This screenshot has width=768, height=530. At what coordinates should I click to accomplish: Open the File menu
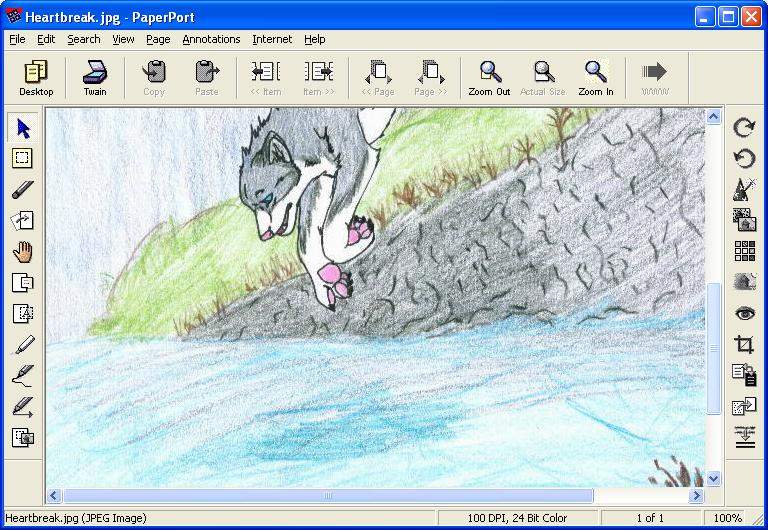click(x=17, y=39)
